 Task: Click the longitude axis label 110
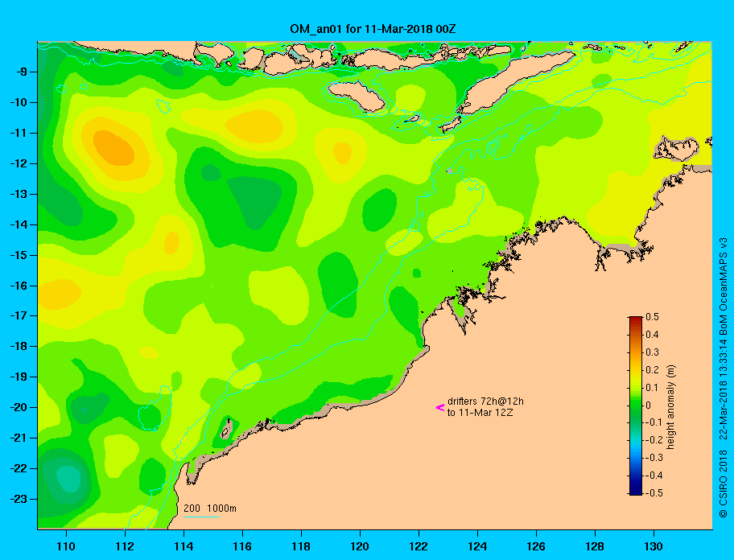(66, 546)
